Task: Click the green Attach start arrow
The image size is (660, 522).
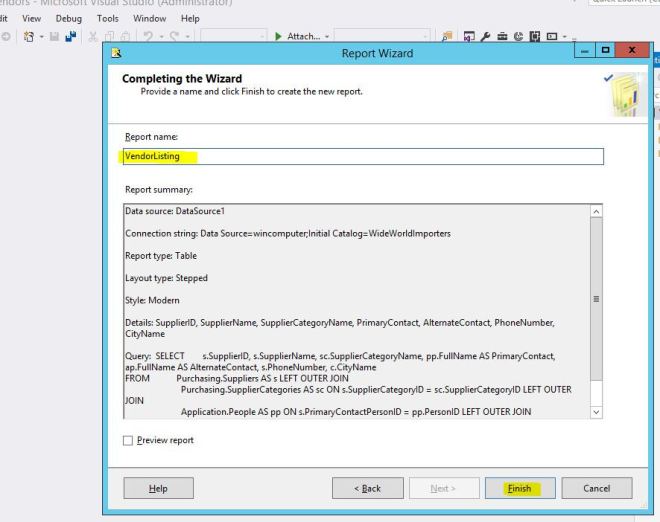Action: pos(278,36)
